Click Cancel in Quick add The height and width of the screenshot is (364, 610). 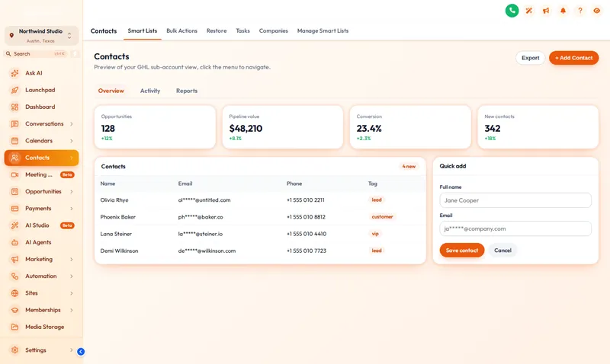pyautogui.click(x=502, y=251)
